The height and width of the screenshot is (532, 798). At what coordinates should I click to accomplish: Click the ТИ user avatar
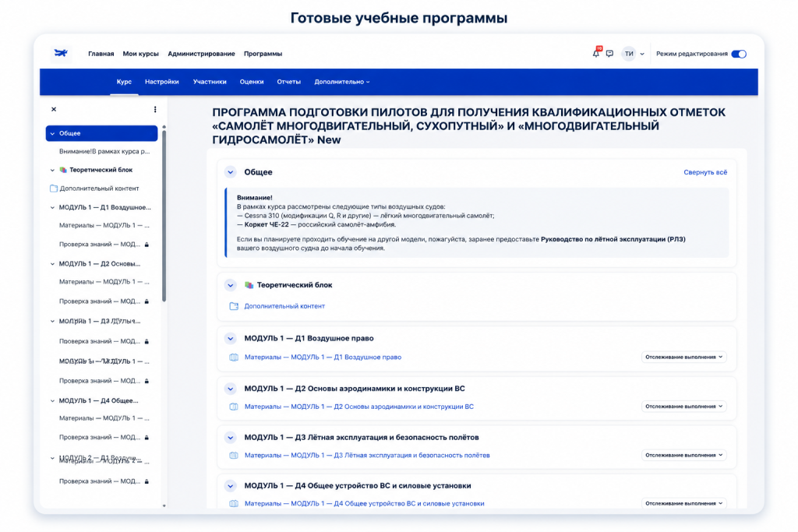point(629,54)
